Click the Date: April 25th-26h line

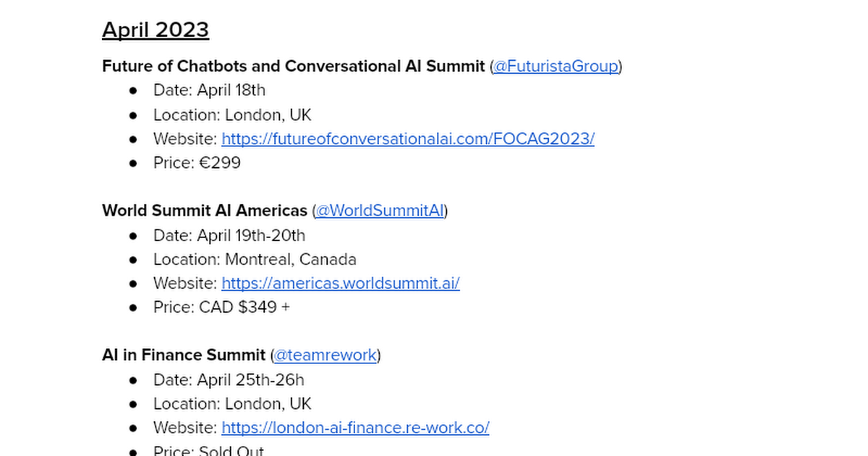tap(229, 380)
